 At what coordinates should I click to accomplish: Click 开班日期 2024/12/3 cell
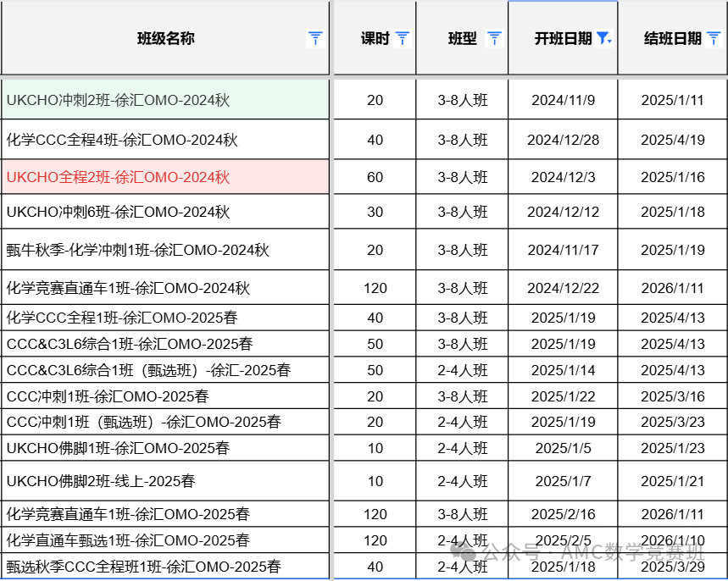tap(564, 177)
